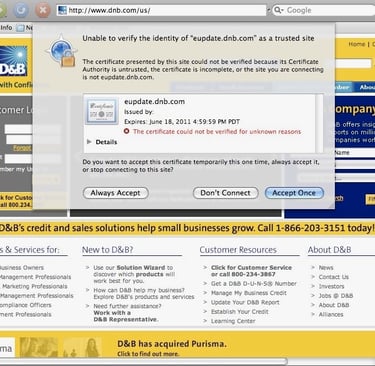Click the About D&B link in list

tap(334, 305)
